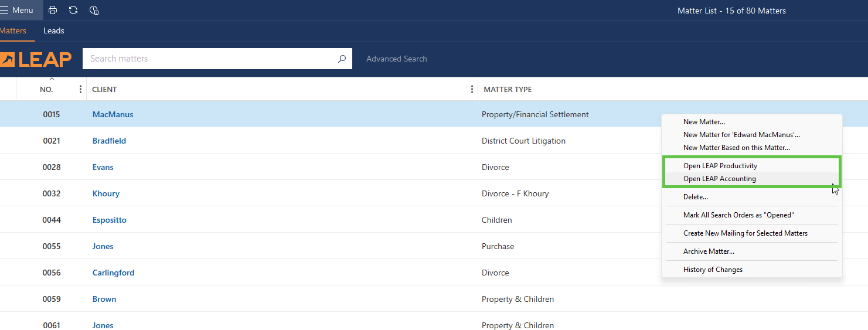Screen dimensions: 868x330
Task: Open the Khoury client link
Action: click(105, 193)
